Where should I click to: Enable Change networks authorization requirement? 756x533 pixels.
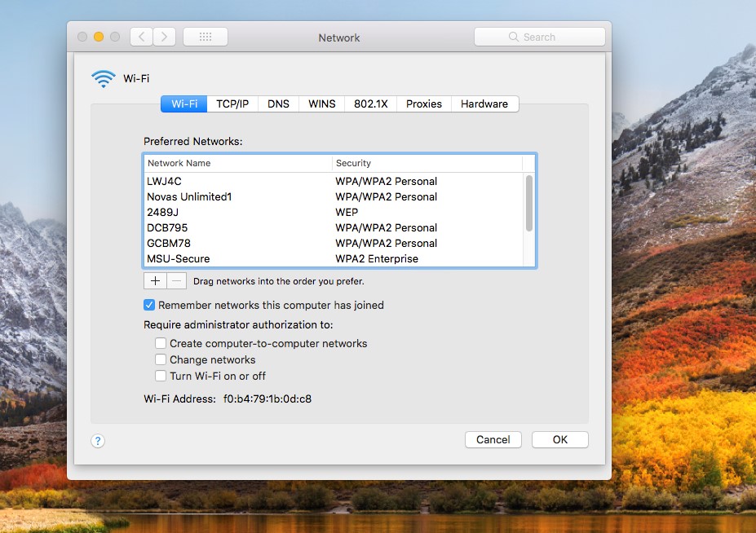(161, 359)
